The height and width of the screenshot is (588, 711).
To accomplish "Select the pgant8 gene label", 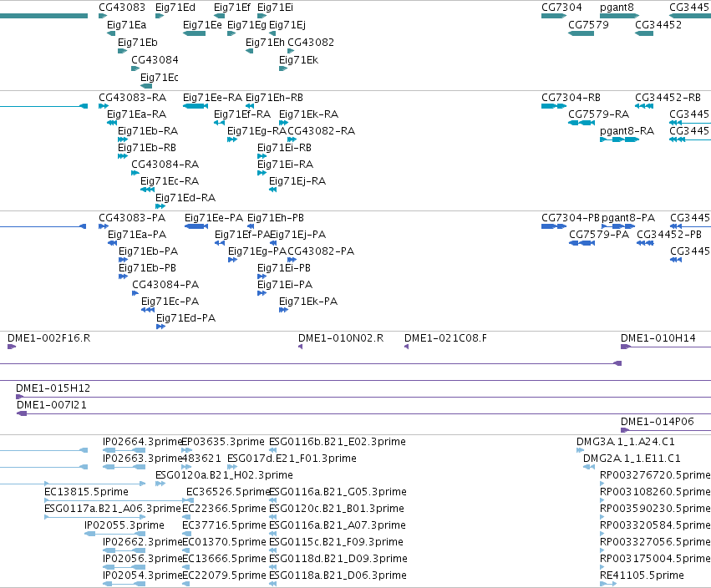I will click(x=617, y=8).
